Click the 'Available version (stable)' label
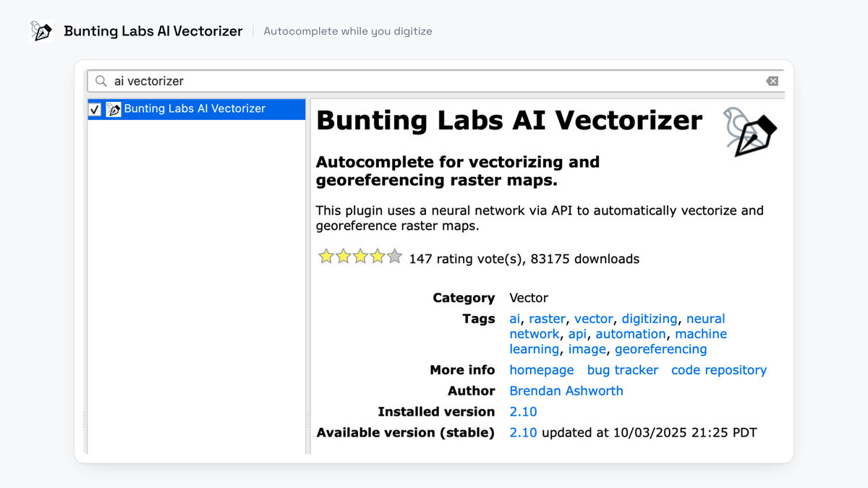Viewport: 868px width, 488px height. [x=406, y=433]
